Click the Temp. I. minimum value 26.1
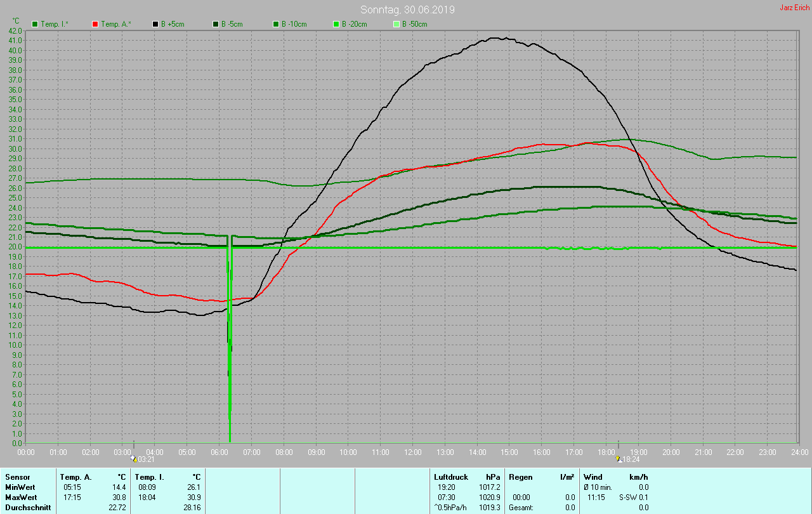The height and width of the screenshot is (514, 812). 193,487
